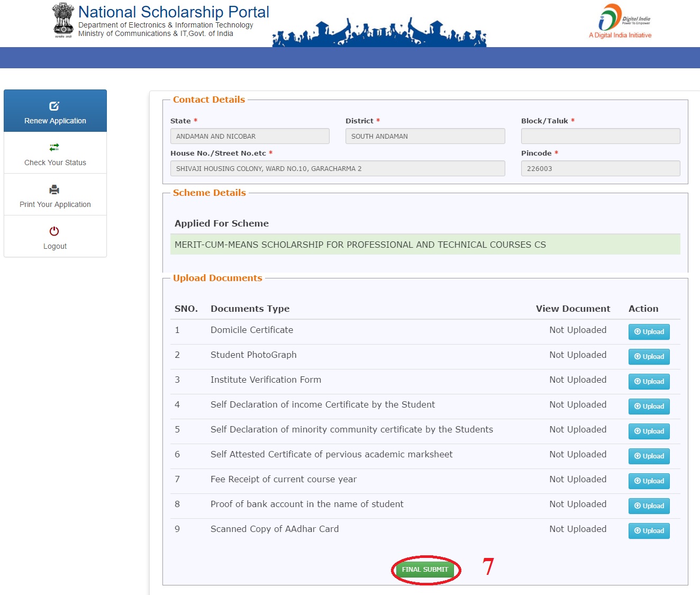Open Renew Application sidebar item
Screen dimensions: 700x595
(x=55, y=111)
